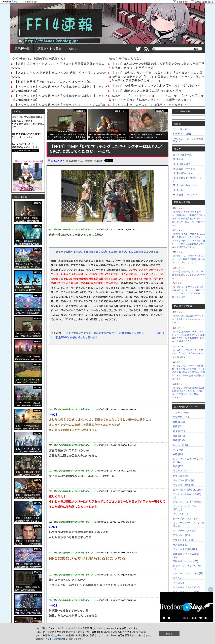Viewport: 215px width, 644px height.
Task: Open the http://ff14net.2chblog.jp/ header URL
Action: pyautogui.click(x=52, y=41)
